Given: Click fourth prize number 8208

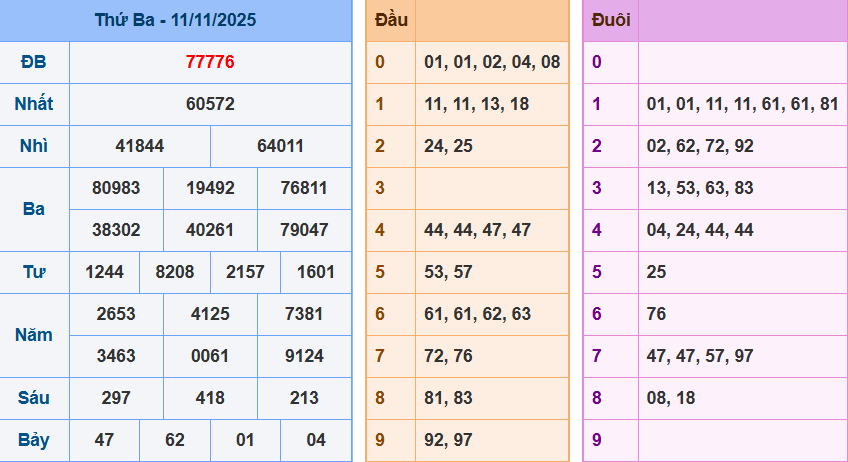Looking at the screenshot, I should pyautogui.click(x=175, y=272).
